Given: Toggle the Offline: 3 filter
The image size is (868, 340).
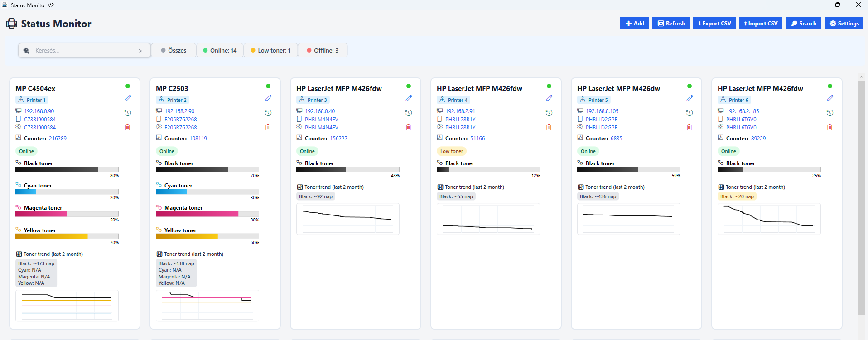Looking at the screenshot, I should pyautogui.click(x=323, y=50).
